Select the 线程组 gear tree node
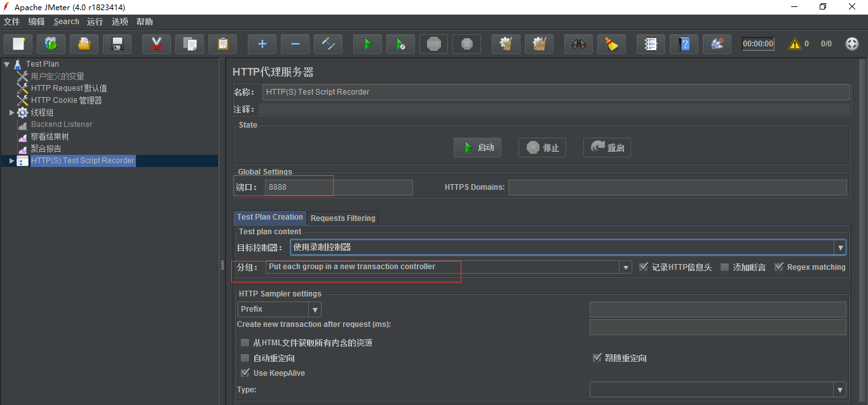The height and width of the screenshot is (405, 868). (36, 112)
